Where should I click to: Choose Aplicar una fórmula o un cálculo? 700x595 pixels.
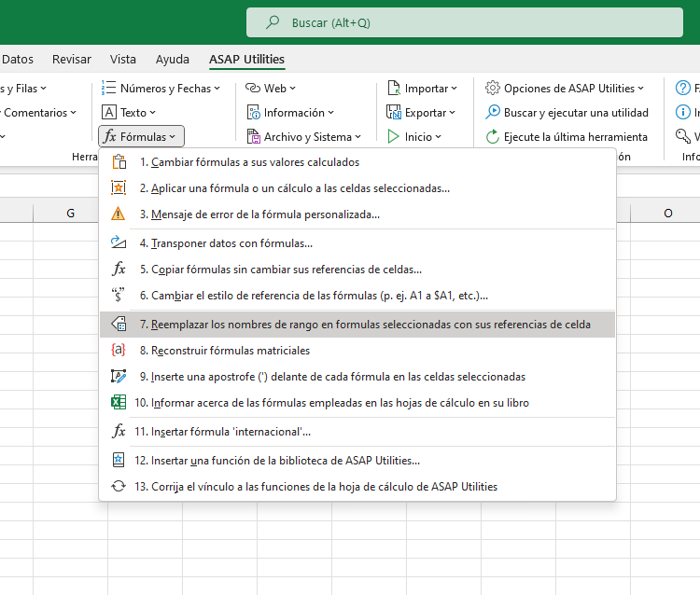click(357, 188)
